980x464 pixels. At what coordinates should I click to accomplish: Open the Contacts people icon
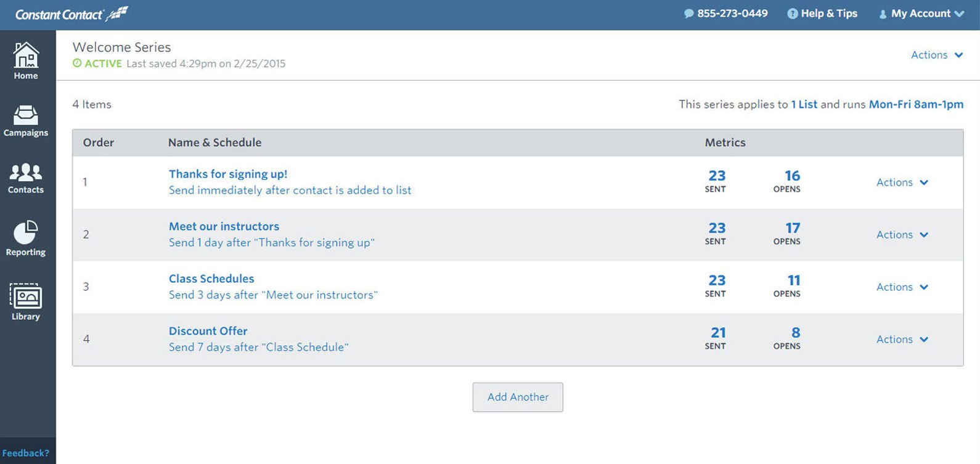(x=26, y=172)
